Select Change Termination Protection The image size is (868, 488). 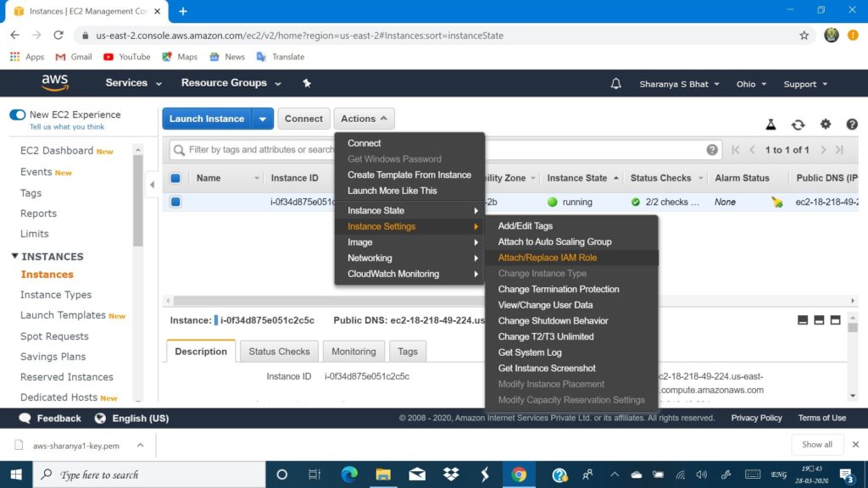tap(558, 290)
